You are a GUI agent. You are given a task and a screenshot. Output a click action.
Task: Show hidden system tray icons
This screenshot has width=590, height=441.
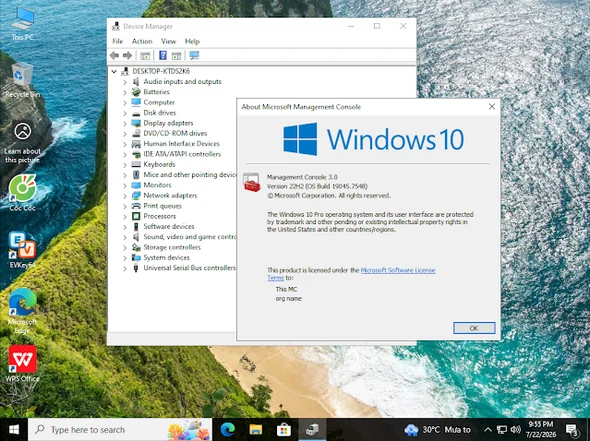click(x=488, y=429)
